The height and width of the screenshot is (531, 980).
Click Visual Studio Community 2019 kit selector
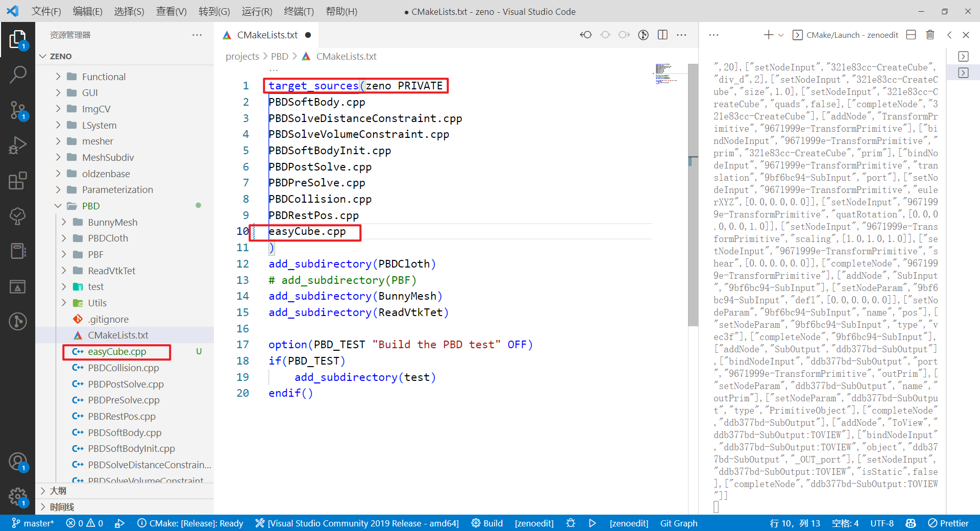(x=357, y=523)
